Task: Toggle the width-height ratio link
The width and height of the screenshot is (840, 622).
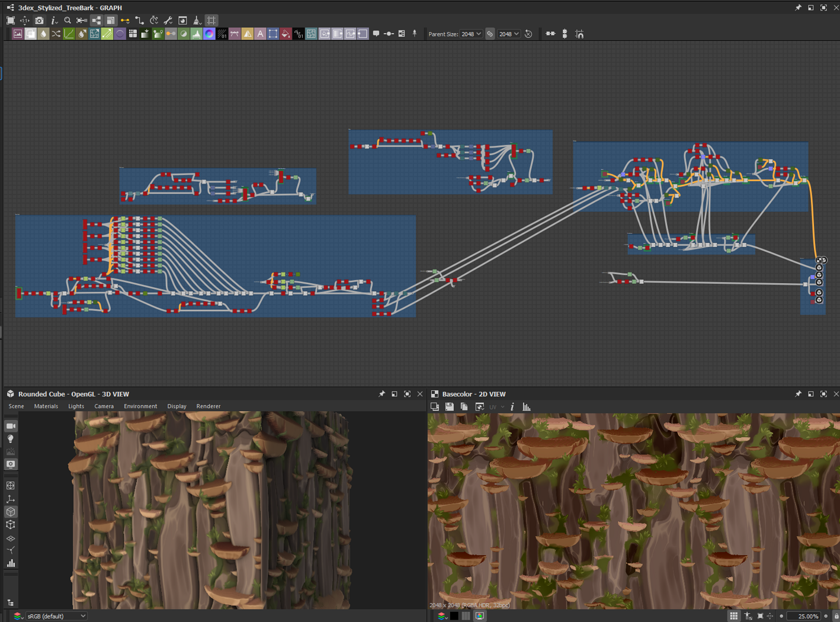Action: point(490,34)
